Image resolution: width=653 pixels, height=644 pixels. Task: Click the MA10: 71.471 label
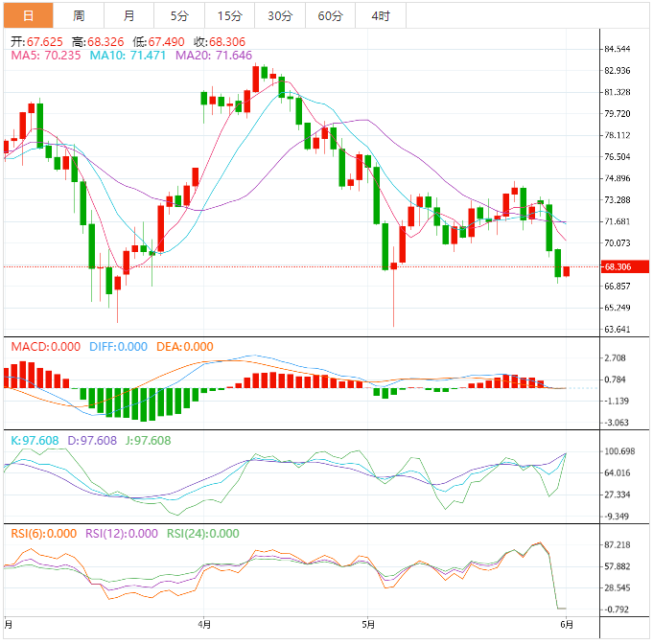(x=128, y=56)
